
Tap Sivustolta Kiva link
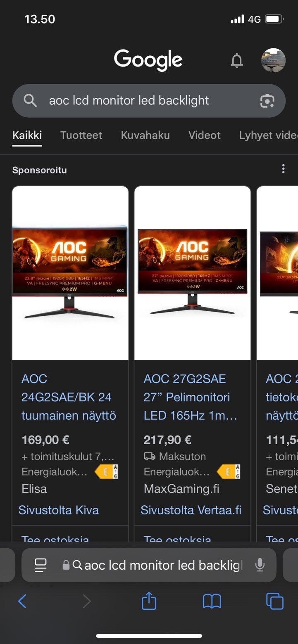59,510
